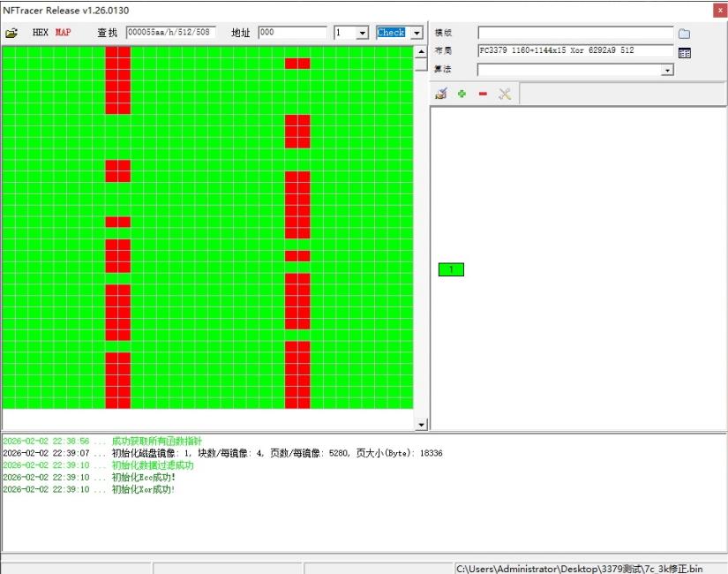The image size is (728, 574).
Task: Click the 模板 template text field
Action: [x=575, y=33]
